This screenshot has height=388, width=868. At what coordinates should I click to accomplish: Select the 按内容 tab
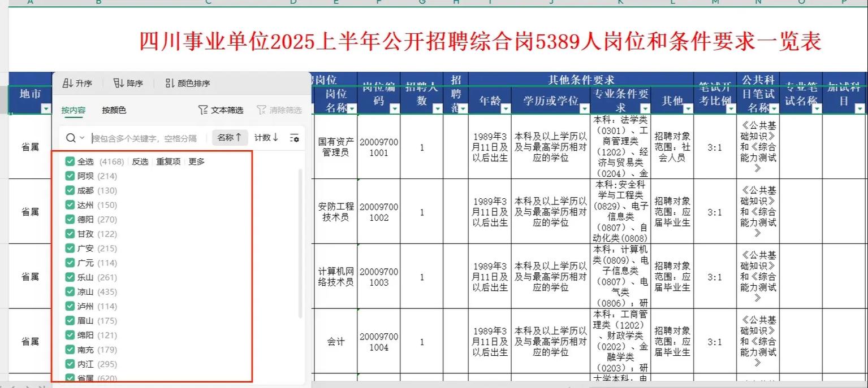pyautogui.click(x=72, y=111)
